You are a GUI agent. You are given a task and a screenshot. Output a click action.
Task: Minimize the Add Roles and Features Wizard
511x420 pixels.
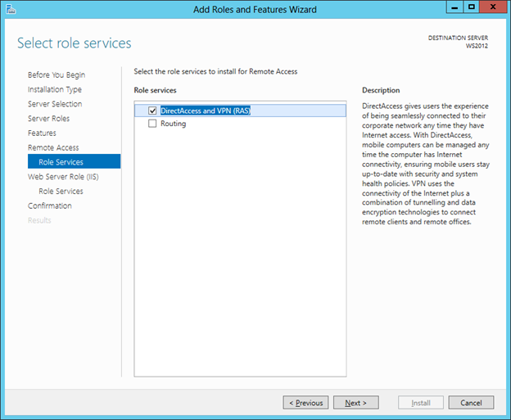pos(454,7)
